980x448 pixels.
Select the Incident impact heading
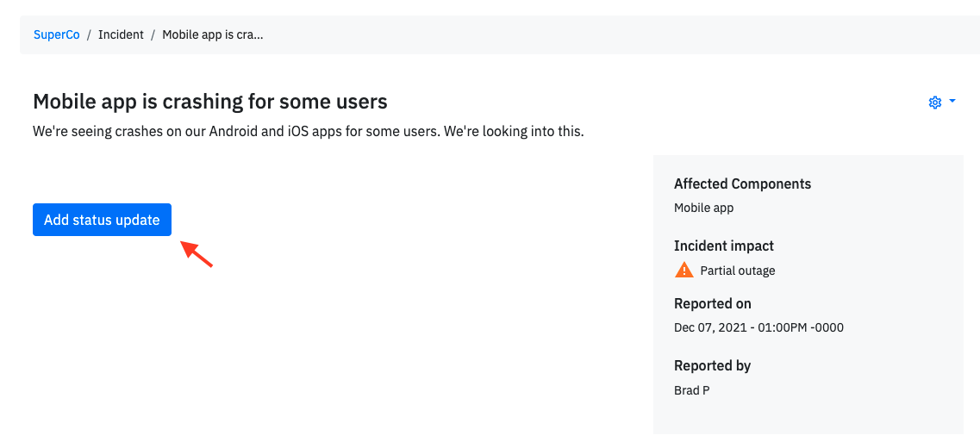tap(724, 246)
